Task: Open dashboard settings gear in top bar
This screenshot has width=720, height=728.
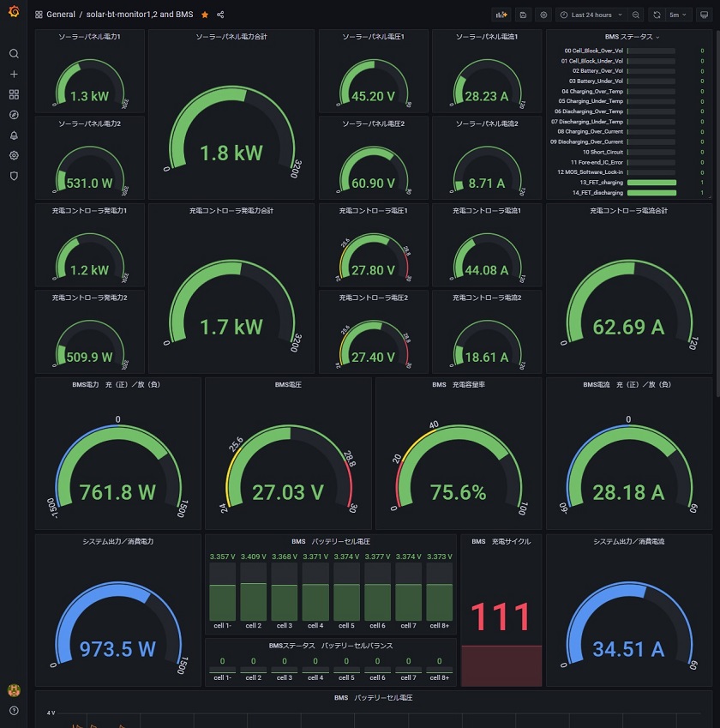Action: [x=543, y=15]
